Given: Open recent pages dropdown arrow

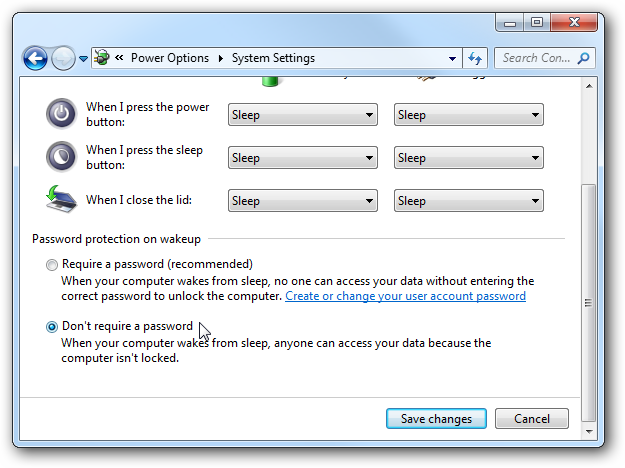Looking at the screenshot, I should (x=83, y=59).
